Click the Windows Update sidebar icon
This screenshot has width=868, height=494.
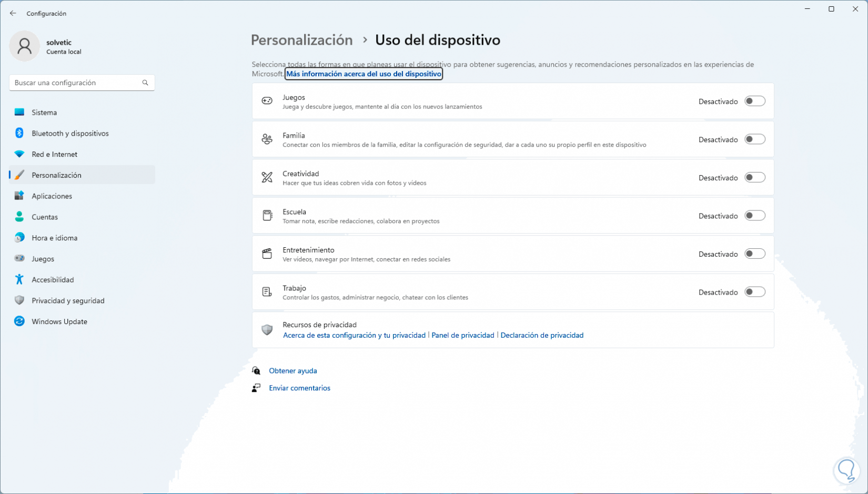(x=19, y=321)
